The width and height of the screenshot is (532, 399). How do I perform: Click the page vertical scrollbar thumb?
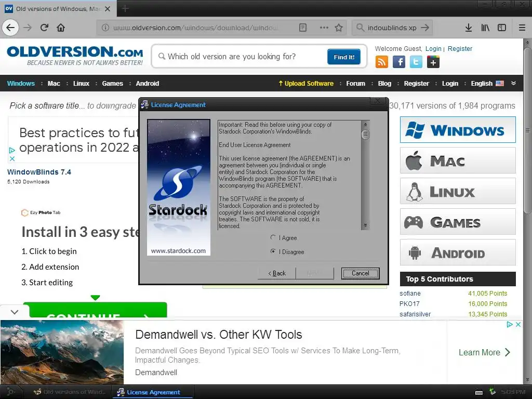point(527,130)
